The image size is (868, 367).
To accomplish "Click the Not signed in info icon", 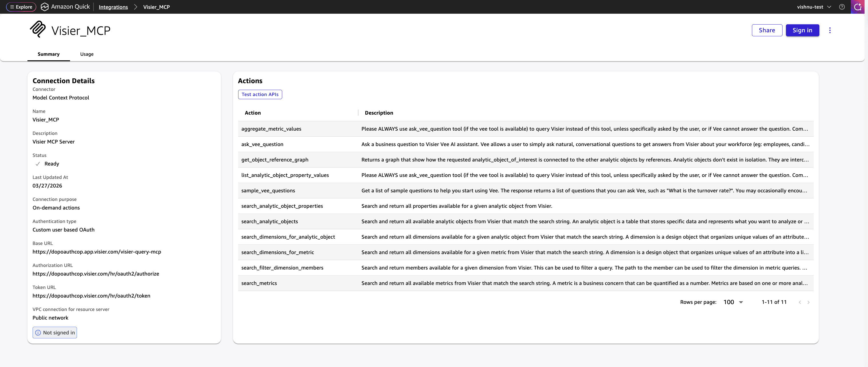I will point(38,333).
